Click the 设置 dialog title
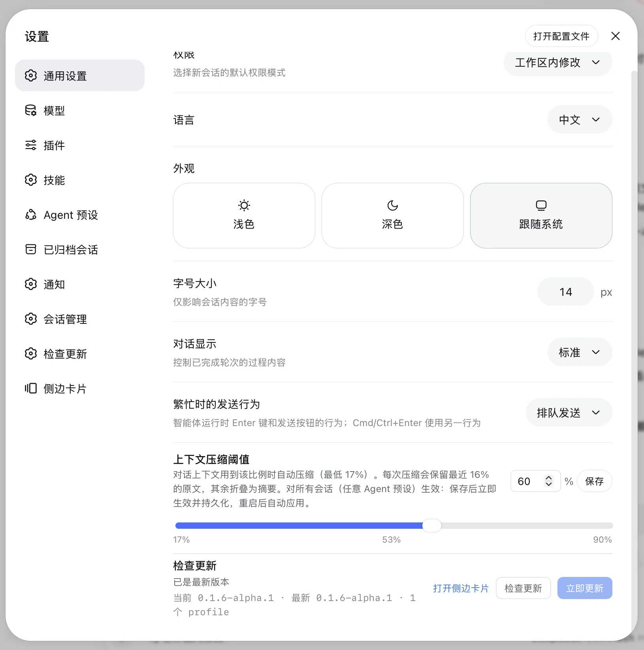The height and width of the screenshot is (650, 644). [x=37, y=36]
